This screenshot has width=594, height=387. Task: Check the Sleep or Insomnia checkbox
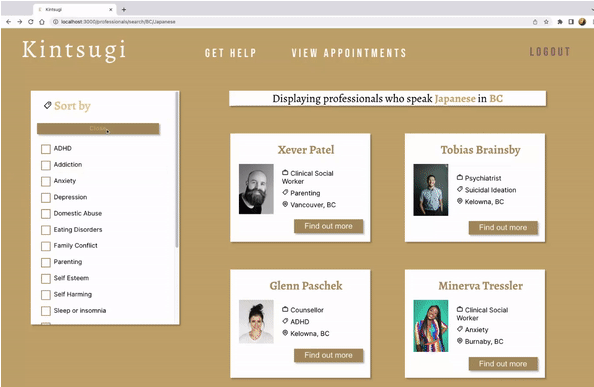click(46, 311)
